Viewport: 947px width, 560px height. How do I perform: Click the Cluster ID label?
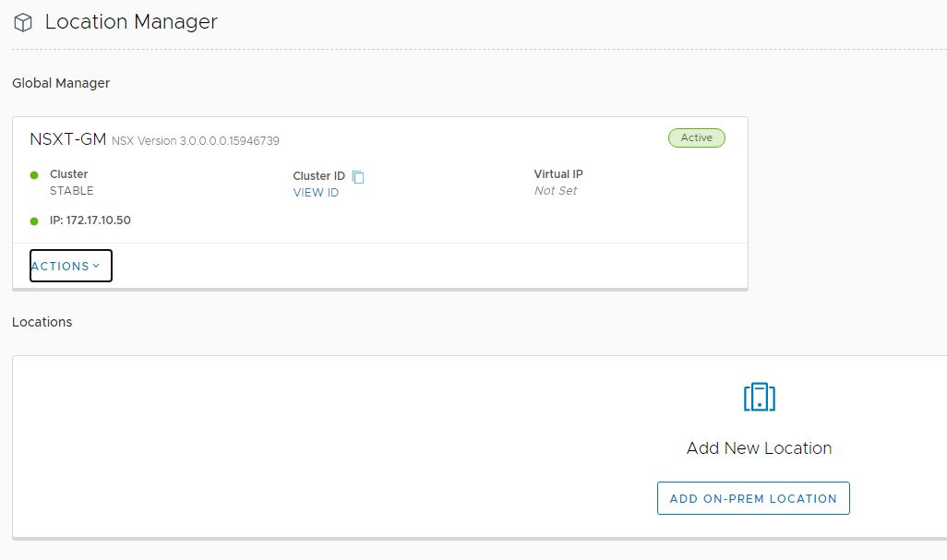click(x=318, y=176)
